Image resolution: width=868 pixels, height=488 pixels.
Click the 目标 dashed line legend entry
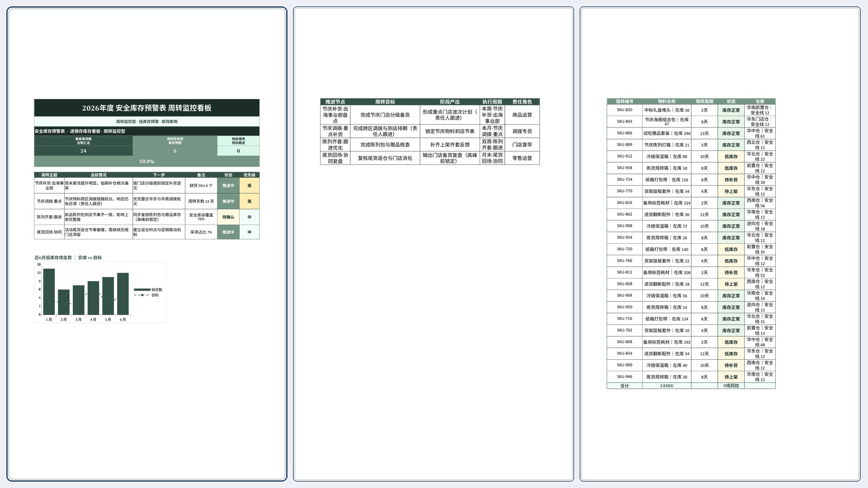point(146,295)
